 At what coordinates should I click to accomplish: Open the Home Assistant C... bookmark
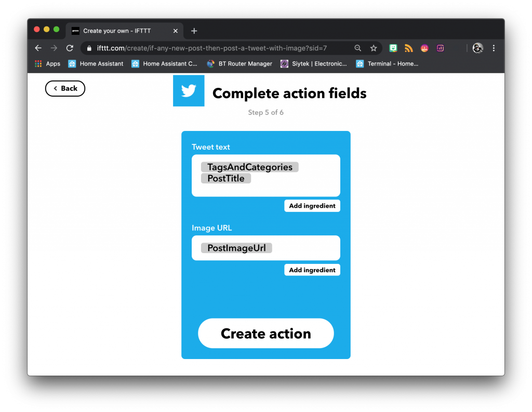(164, 64)
